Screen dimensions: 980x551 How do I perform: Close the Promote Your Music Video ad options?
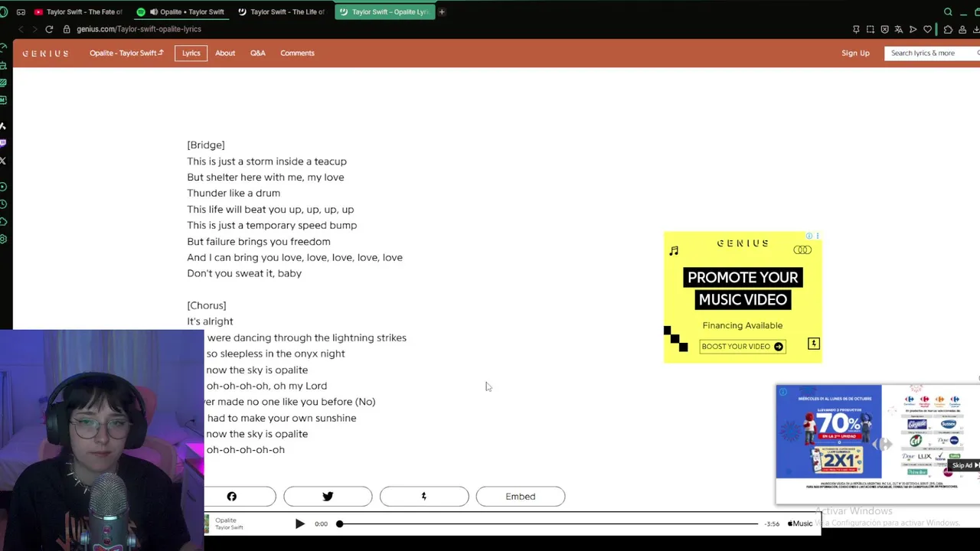coord(818,236)
